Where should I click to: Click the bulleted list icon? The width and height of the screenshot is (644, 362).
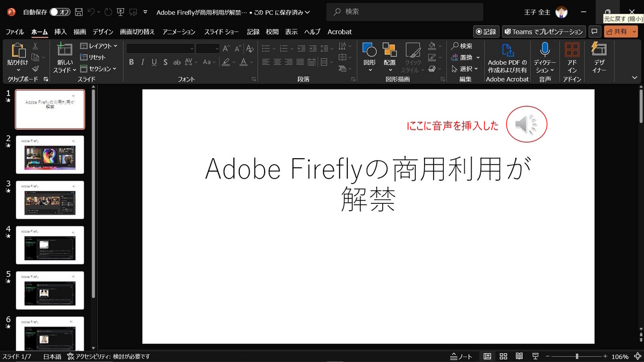pos(266,48)
